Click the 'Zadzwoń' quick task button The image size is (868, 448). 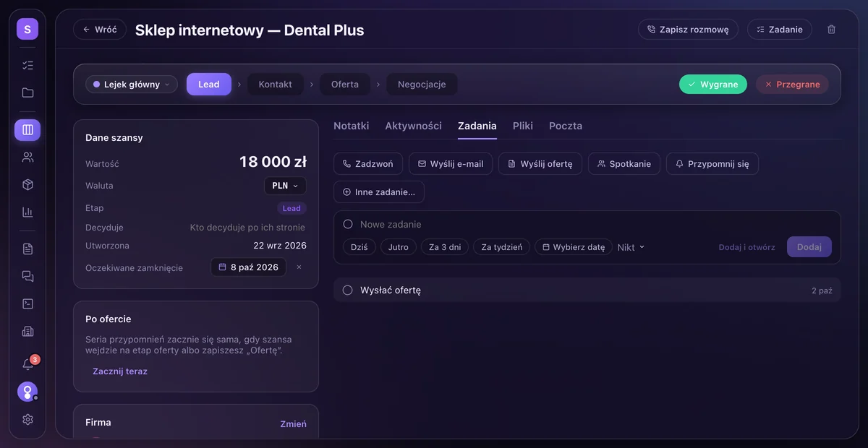click(367, 164)
